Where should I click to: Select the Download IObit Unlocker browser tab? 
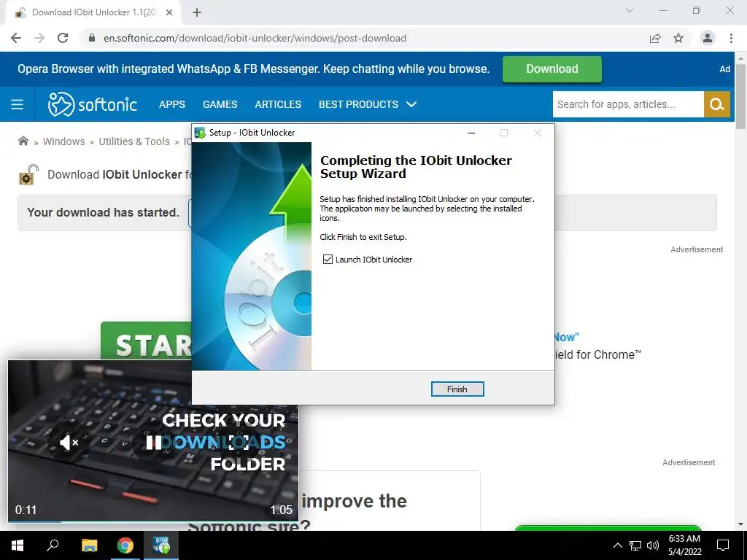(93, 12)
